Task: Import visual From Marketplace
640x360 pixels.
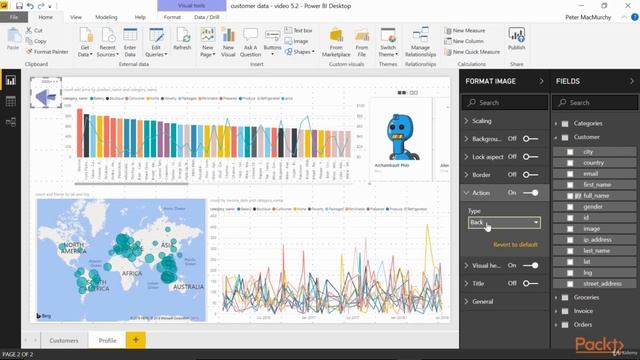Action: [336, 42]
